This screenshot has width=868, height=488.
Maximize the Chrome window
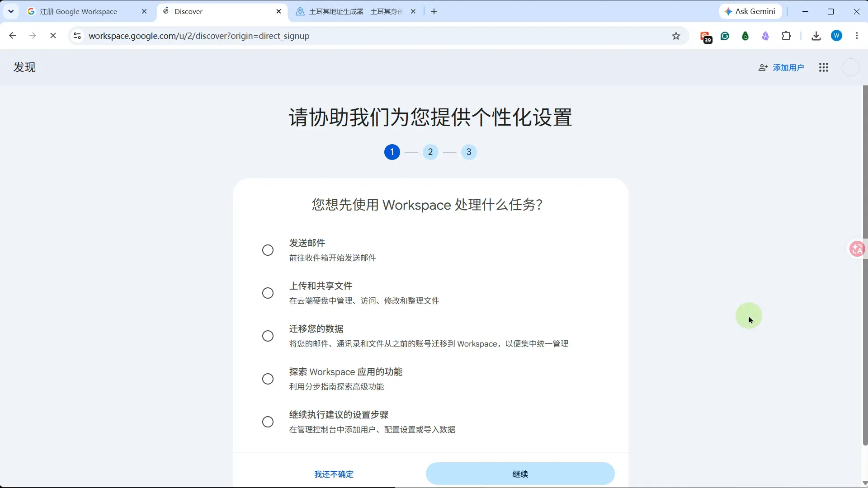pos(830,11)
